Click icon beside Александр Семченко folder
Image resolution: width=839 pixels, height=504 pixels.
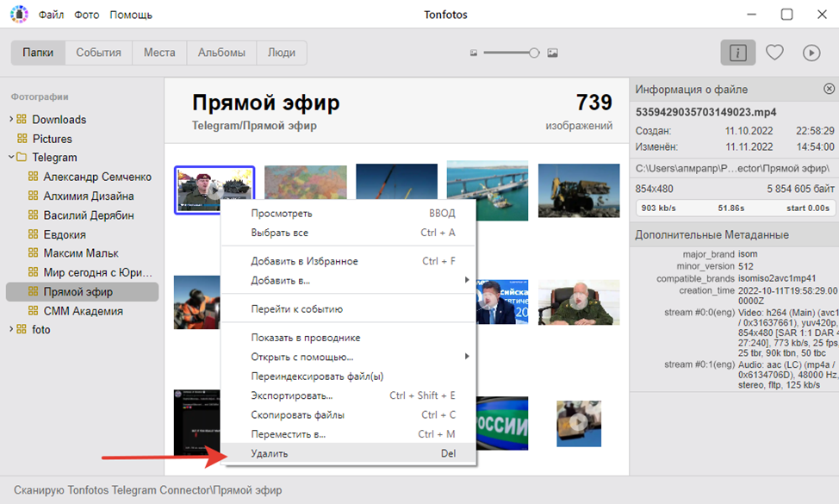coord(34,176)
